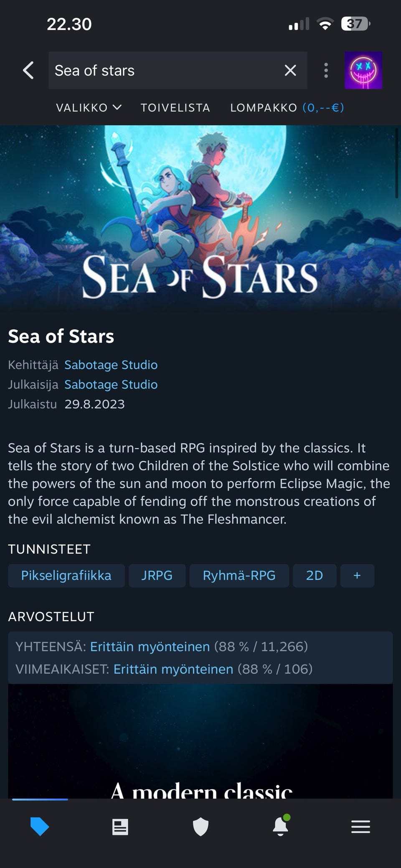Open the News tab icon
This screenshot has width=401, height=868.
[x=120, y=827]
